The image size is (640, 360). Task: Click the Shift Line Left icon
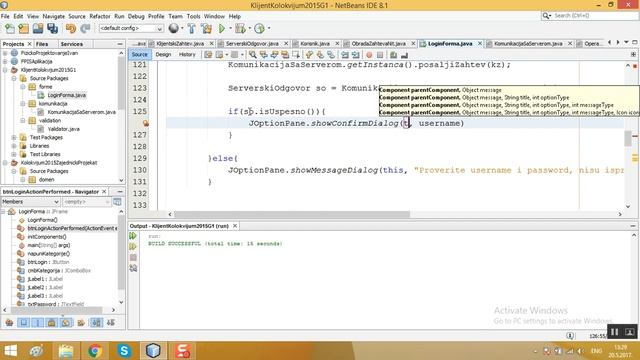click(x=345, y=55)
